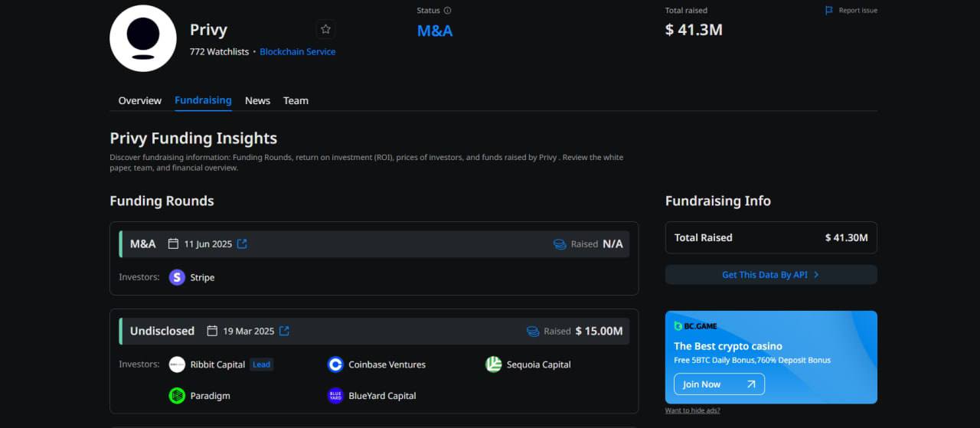
Task: Open the News tab
Action: (257, 100)
